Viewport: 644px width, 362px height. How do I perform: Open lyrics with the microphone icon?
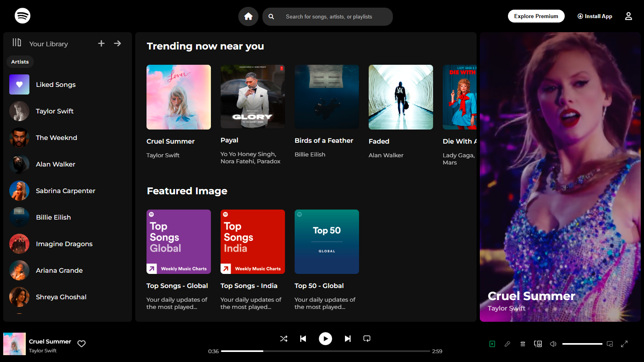[x=507, y=344]
